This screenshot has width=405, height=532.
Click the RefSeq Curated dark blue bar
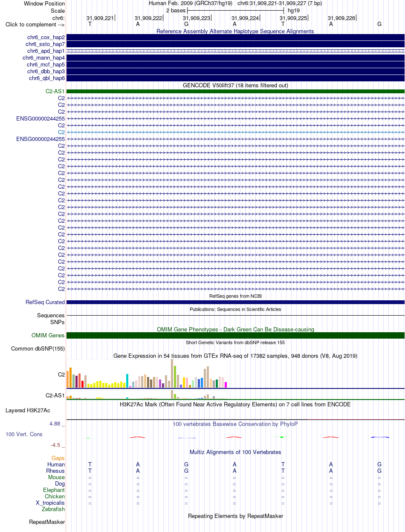235,302
